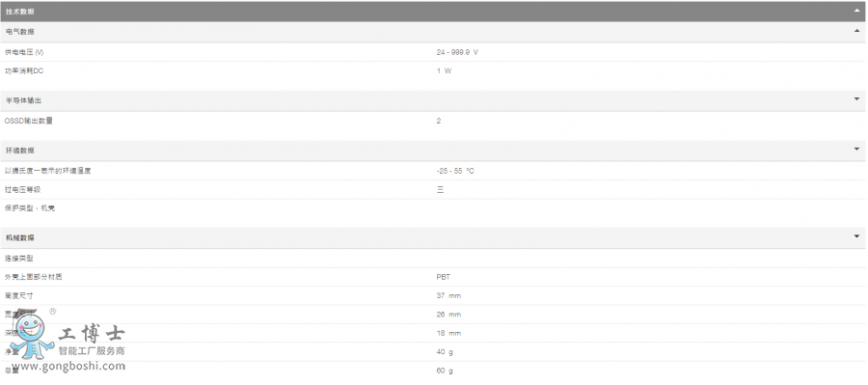
Task: Select the 供电电压 (V) row
Action: pyautogui.click(x=434, y=52)
